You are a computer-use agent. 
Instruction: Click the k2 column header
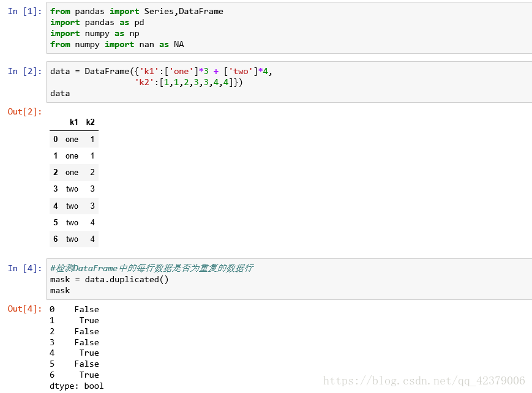(90, 122)
